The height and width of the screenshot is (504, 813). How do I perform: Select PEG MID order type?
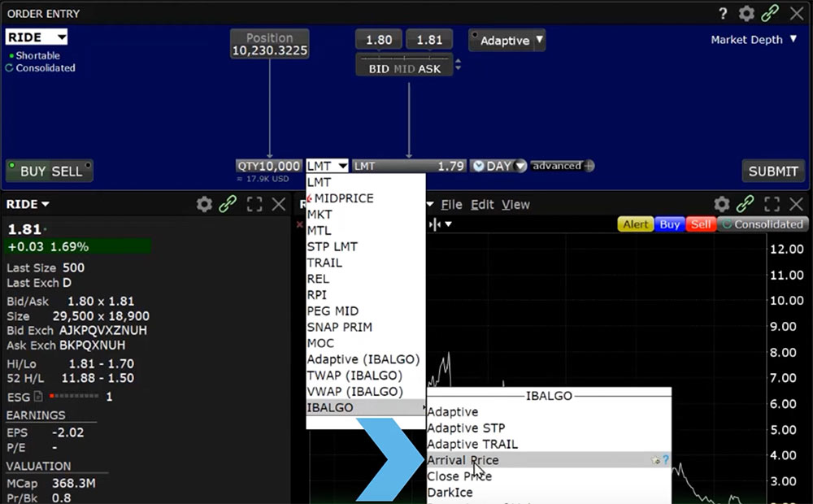pyautogui.click(x=366, y=311)
